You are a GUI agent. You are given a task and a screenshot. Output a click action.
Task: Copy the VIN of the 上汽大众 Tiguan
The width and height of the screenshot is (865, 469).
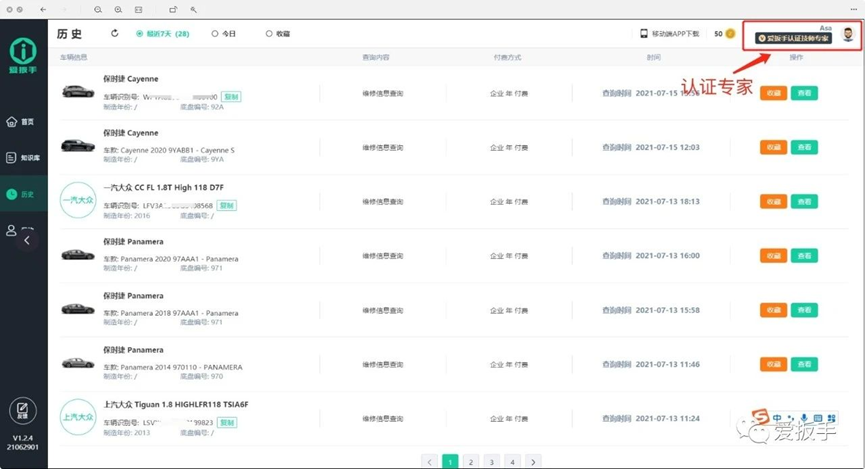(x=227, y=423)
